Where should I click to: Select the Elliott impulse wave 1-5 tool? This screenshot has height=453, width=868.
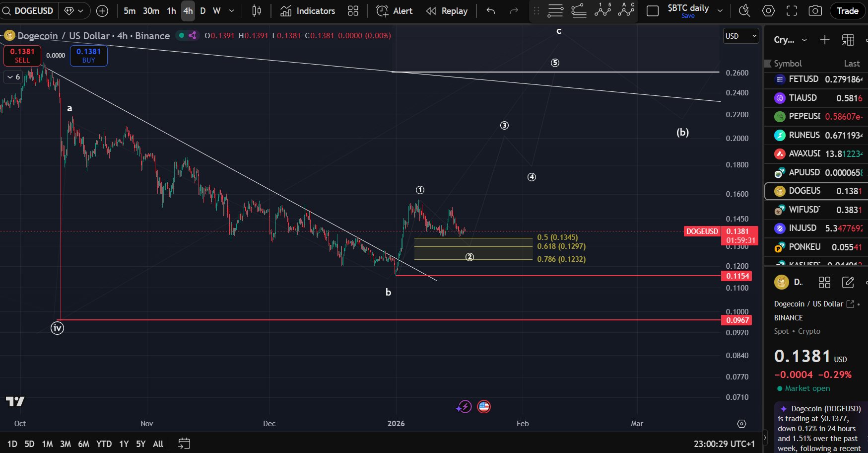(x=603, y=10)
